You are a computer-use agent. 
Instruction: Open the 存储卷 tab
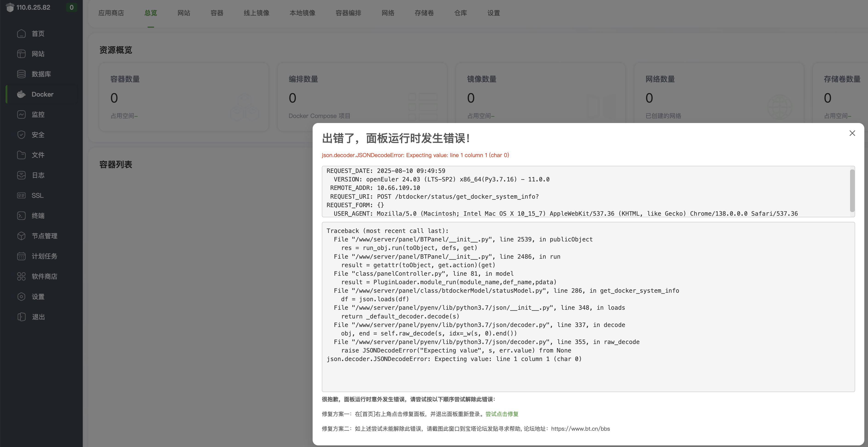pos(424,13)
